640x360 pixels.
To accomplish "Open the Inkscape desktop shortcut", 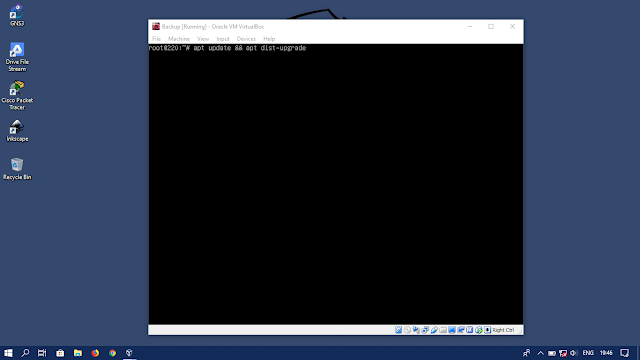I will [x=17, y=131].
